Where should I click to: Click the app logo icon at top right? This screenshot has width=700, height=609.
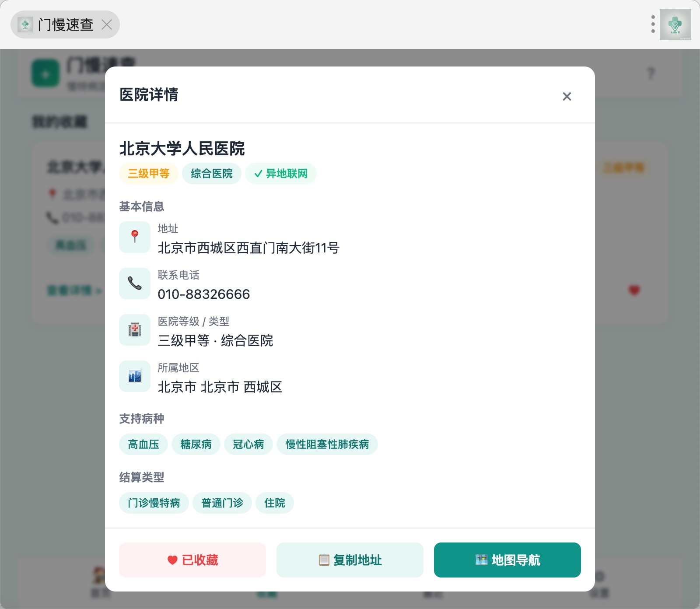[x=675, y=24]
